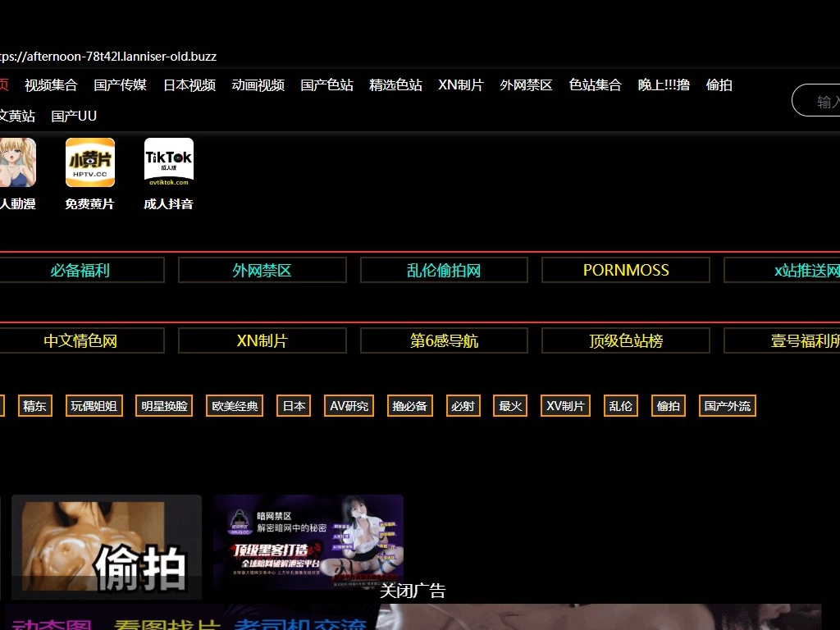Open the 第6感导航 button
Image resolution: width=840 pixels, height=630 pixels.
click(444, 341)
